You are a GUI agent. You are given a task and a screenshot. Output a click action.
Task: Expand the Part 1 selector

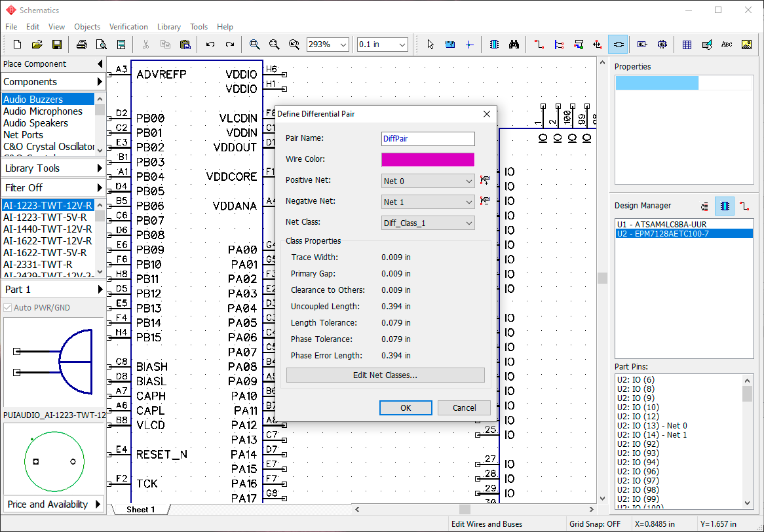click(53, 290)
